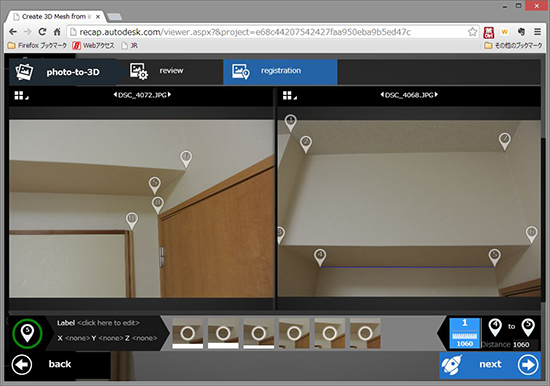Go to previous photo before DSC_4068.JPG

pos(382,94)
